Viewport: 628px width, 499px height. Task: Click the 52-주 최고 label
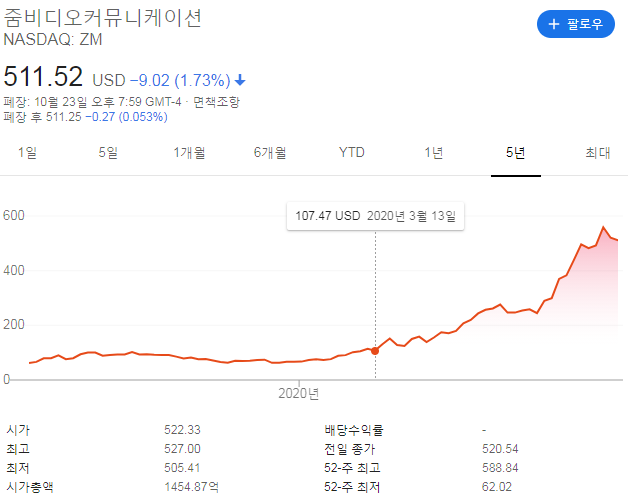(x=352, y=467)
